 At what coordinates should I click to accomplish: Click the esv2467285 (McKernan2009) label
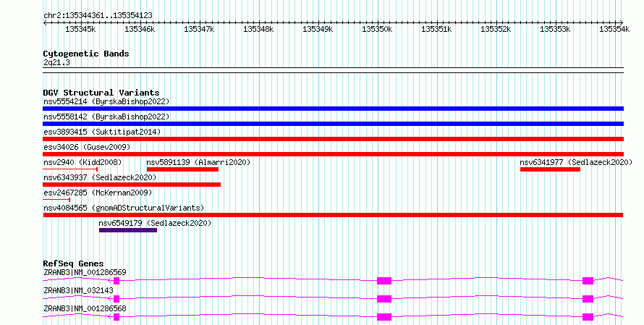(98, 193)
